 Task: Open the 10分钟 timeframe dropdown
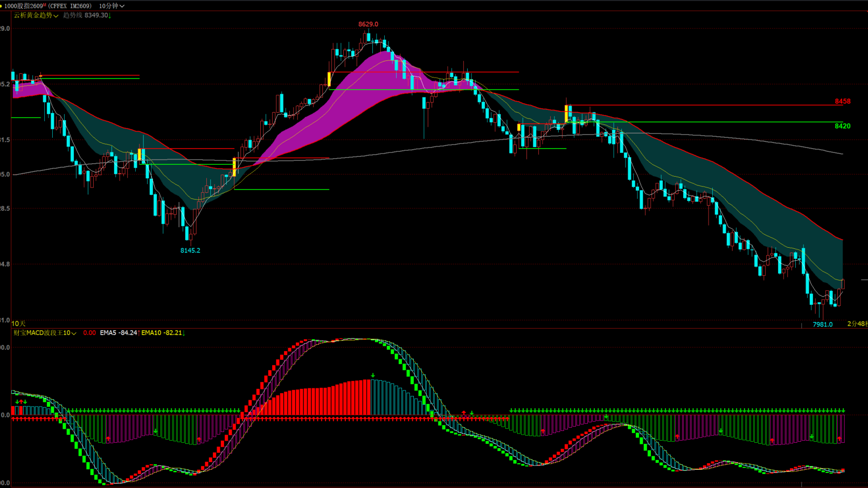pos(112,6)
